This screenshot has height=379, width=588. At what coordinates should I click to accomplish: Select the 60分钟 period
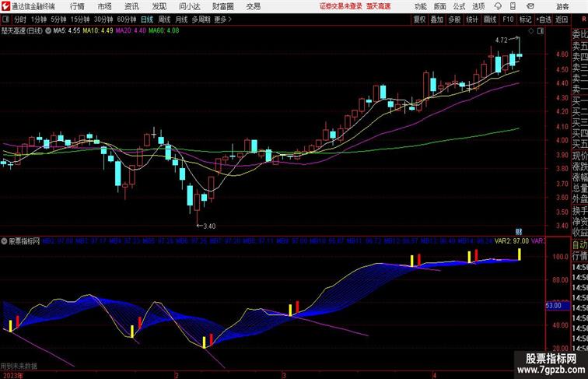(x=127, y=19)
